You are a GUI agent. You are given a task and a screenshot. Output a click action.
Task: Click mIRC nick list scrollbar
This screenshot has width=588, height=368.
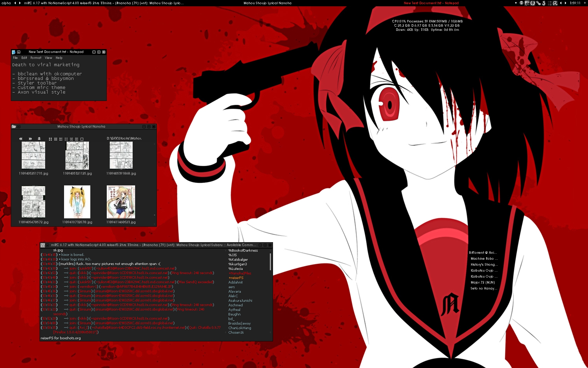pos(270,261)
